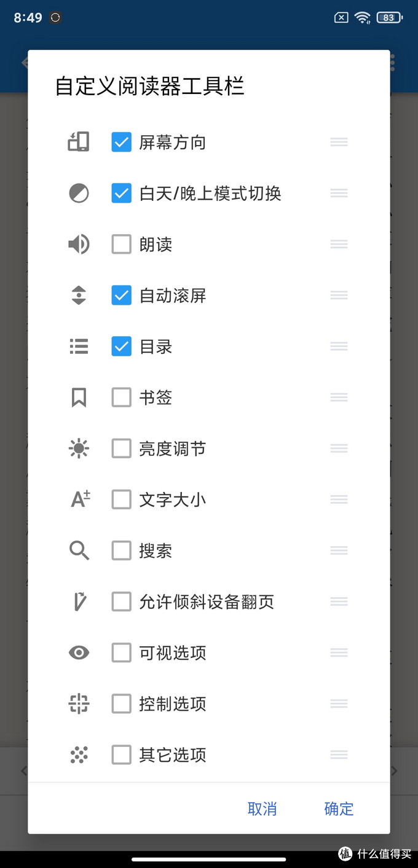Disable the 自动滚屏 checkbox
Viewport: 418px width, 868px height.
click(121, 295)
